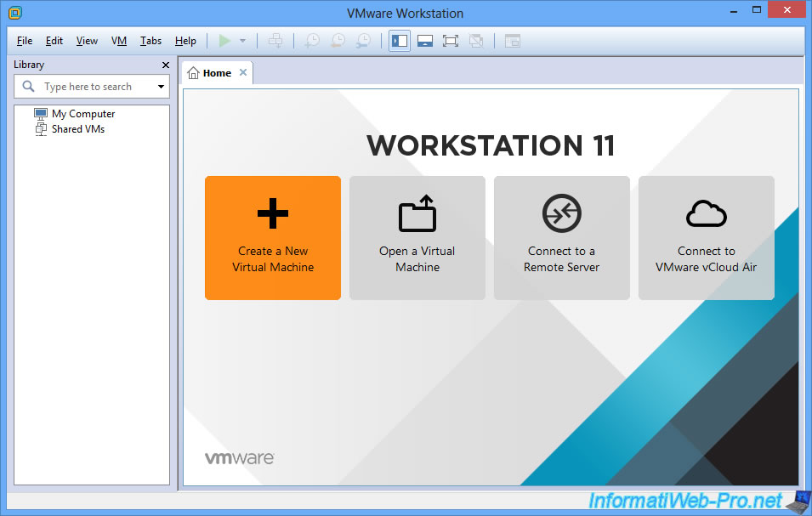Click the Library search field

coord(92,87)
